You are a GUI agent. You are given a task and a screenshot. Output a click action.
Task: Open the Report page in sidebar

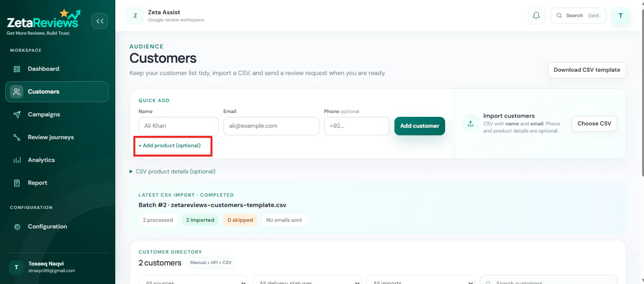point(57,183)
